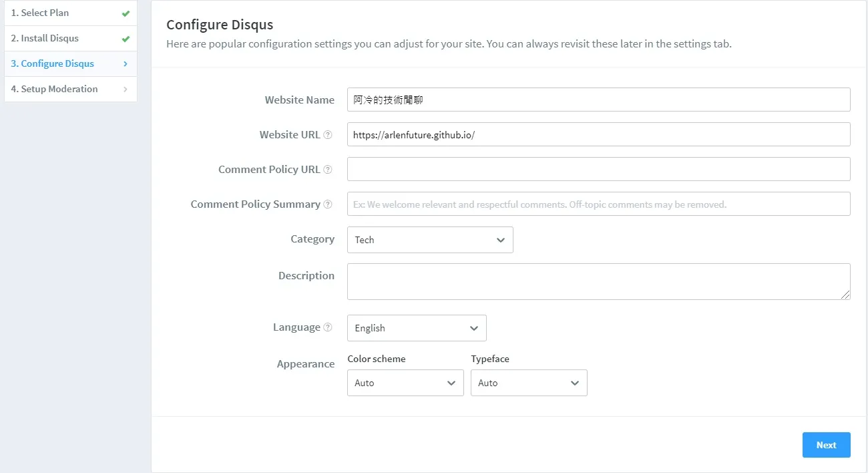Click the Comment Policy URL help icon

point(328,169)
